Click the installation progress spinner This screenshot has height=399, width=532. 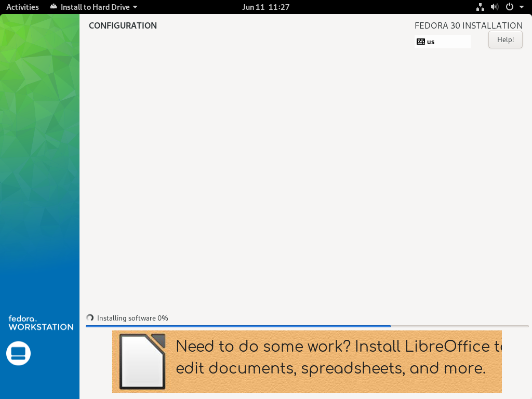click(90, 317)
